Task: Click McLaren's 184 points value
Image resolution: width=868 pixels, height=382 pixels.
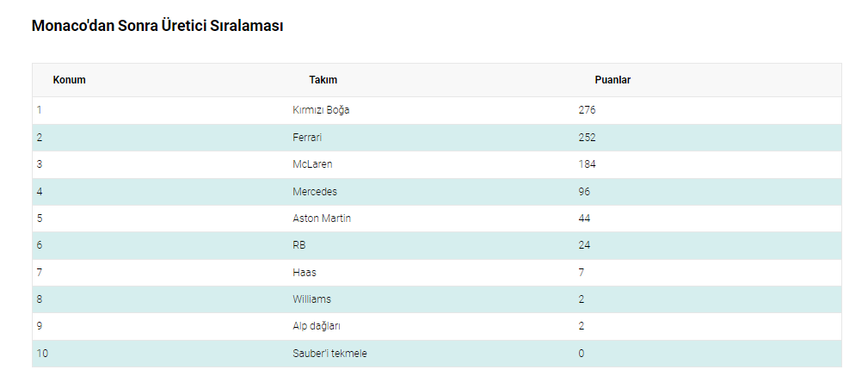Action: [x=587, y=164]
